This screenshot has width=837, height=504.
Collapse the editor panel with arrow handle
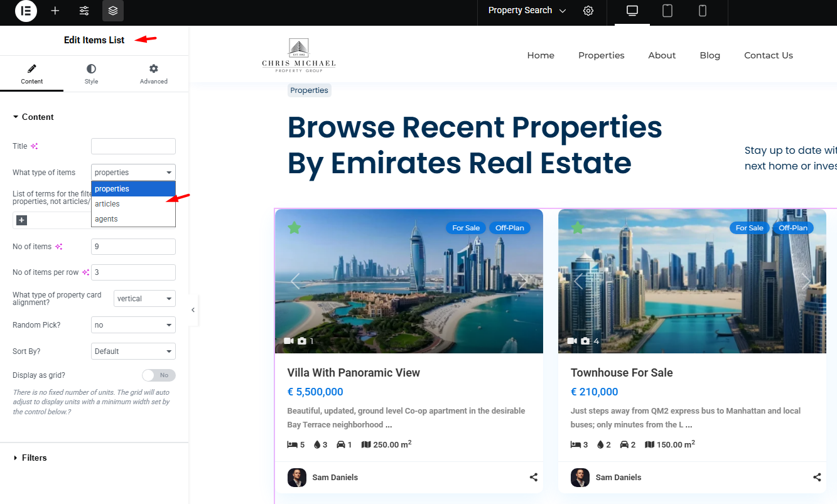(x=193, y=310)
